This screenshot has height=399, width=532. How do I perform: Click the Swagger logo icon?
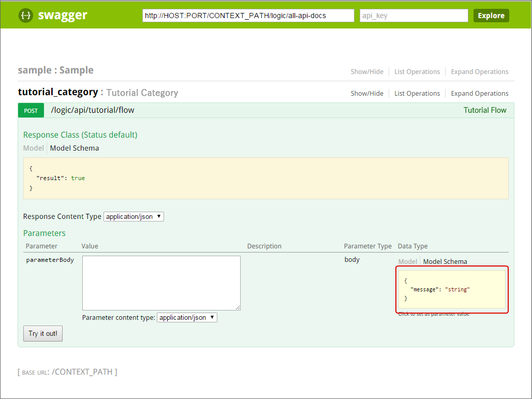coord(26,16)
